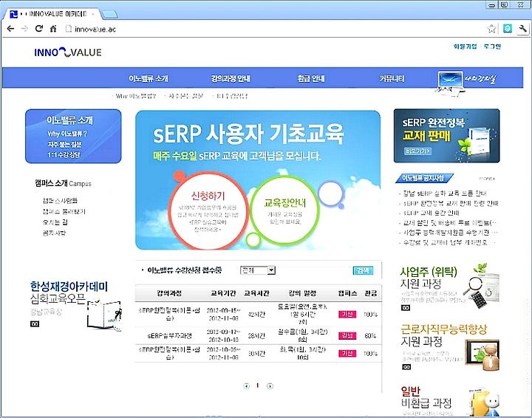Click the 회원가입 link at top right

click(x=465, y=47)
